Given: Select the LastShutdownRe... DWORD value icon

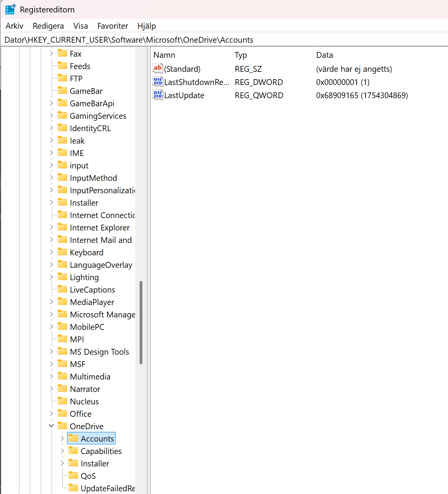Looking at the screenshot, I should (x=157, y=82).
